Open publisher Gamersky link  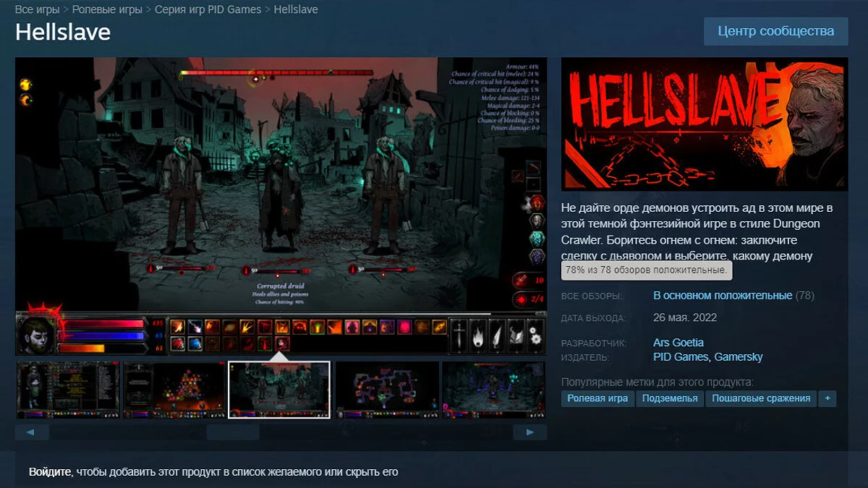739,357
